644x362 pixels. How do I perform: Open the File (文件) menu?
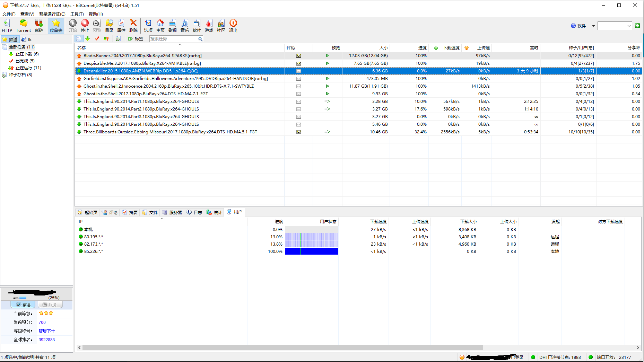pyautogui.click(x=9, y=14)
